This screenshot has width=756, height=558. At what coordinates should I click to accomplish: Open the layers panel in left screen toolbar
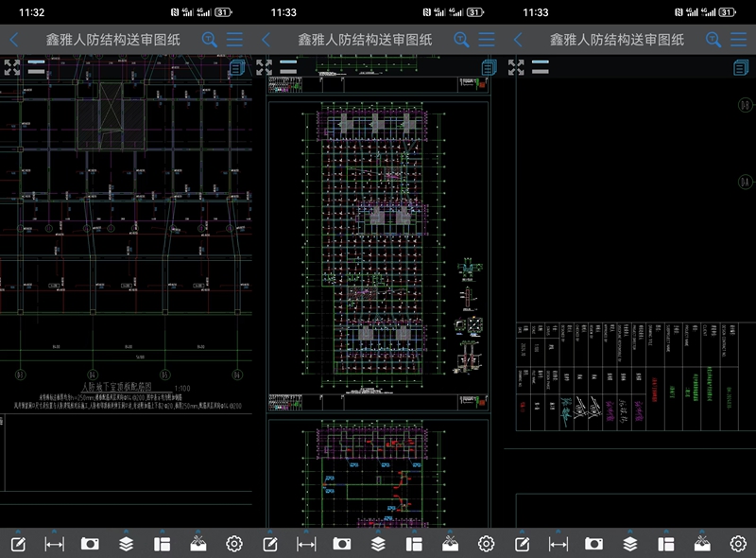126,544
